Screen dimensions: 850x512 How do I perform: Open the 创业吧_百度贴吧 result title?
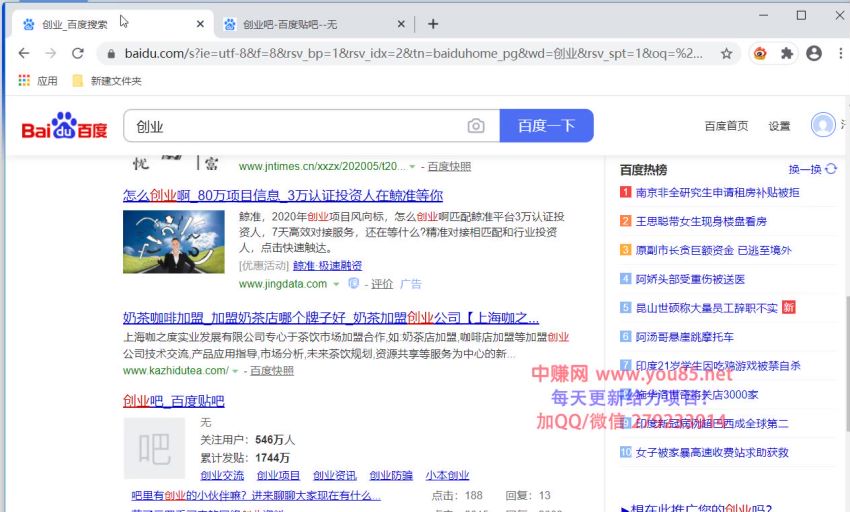[173, 401]
